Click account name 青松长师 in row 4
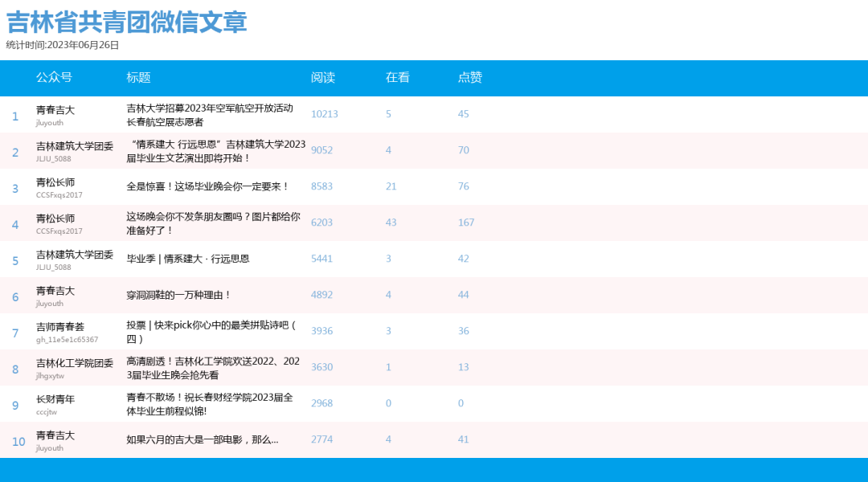The height and width of the screenshot is (482, 868). (x=55, y=219)
